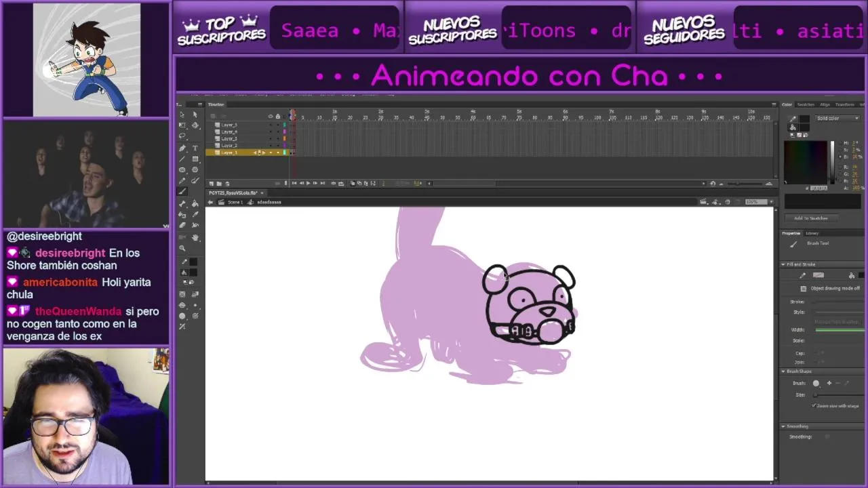Click the Add to Swatches button
Viewport: 868px width, 488px height.
coord(811,218)
